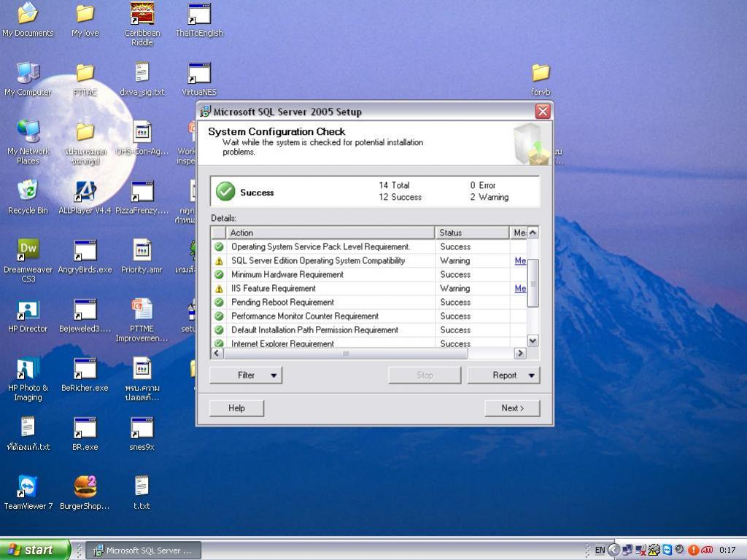Launch HP Photo & Imaging
This screenshot has height=560, width=747.
[28, 378]
